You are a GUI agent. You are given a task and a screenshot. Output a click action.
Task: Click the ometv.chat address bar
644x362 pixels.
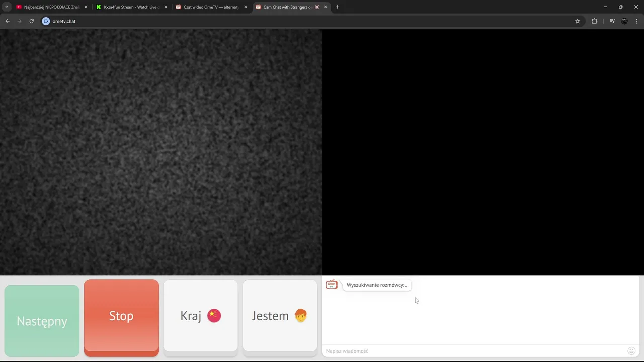(312, 21)
